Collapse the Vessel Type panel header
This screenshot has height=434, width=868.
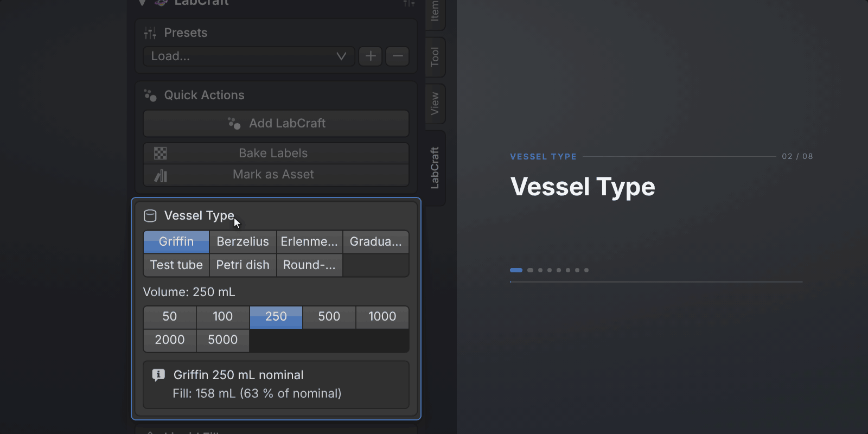pos(276,216)
